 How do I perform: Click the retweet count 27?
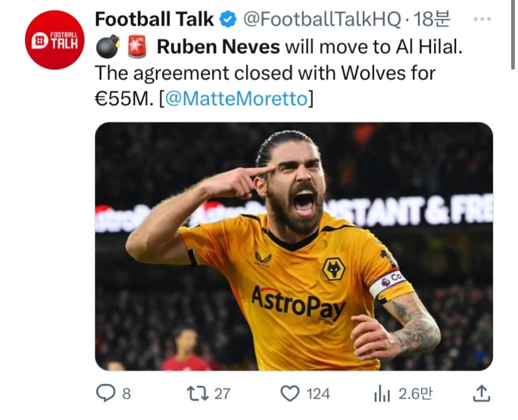pyautogui.click(x=222, y=394)
